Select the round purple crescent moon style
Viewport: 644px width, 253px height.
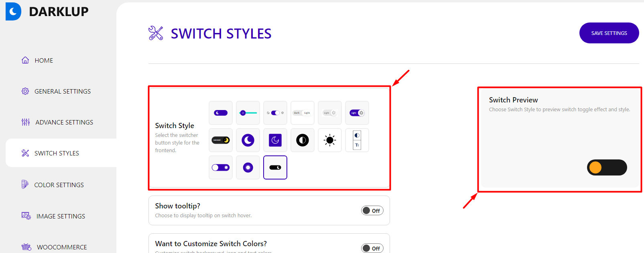click(248, 140)
